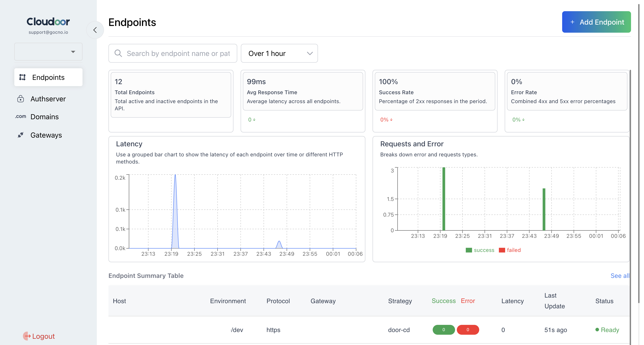The height and width of the screenshot is (345, 644).
Task: Click the search magnifier icon
Action: tap(118, 53)
